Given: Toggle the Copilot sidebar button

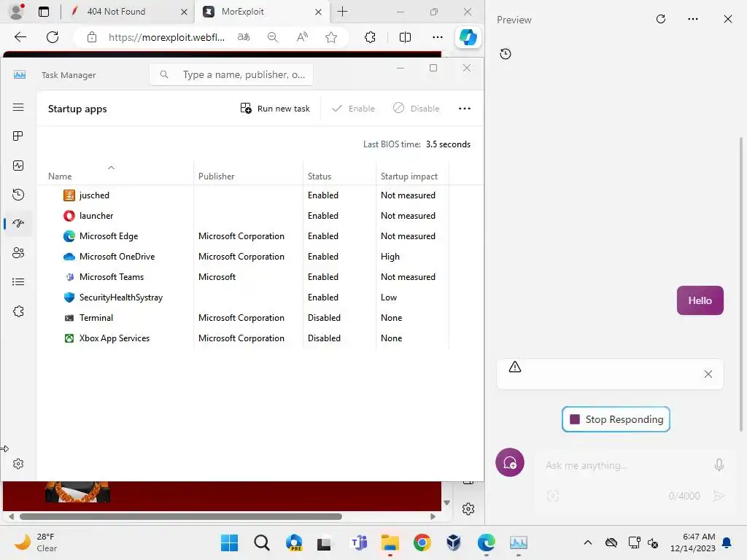Looking at the screenshot, I should click(468, 37).
